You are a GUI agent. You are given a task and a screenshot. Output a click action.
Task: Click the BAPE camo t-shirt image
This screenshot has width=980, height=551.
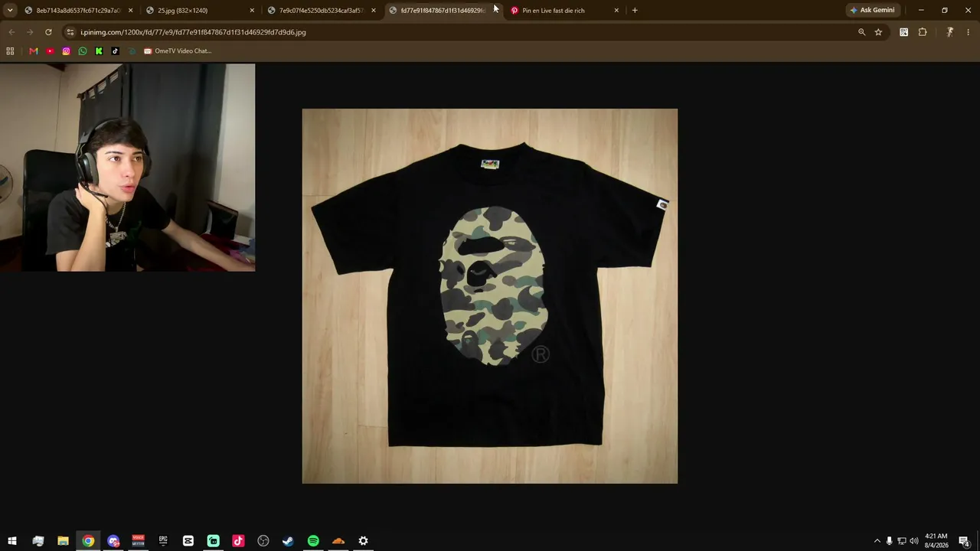point(490,296)
